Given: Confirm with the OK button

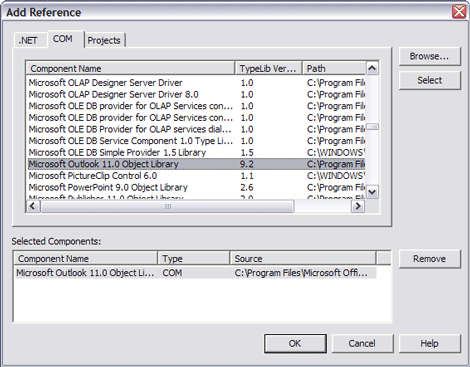Looking at the screenshot, I should 295,343.
